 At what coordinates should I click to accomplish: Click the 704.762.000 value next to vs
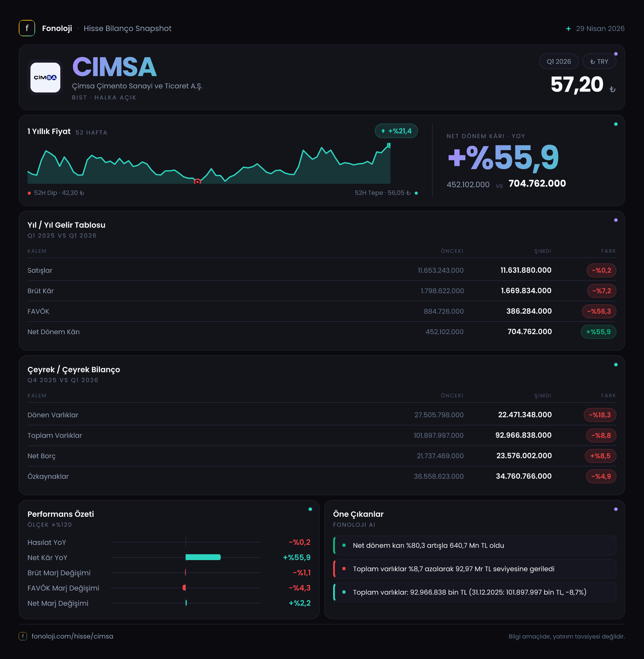pos(537,183)
